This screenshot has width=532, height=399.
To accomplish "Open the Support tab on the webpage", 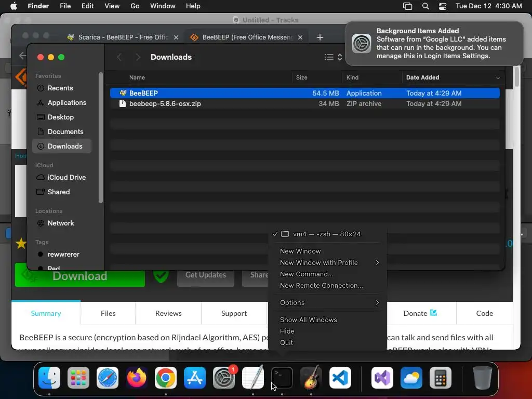I will click(234, 313).
